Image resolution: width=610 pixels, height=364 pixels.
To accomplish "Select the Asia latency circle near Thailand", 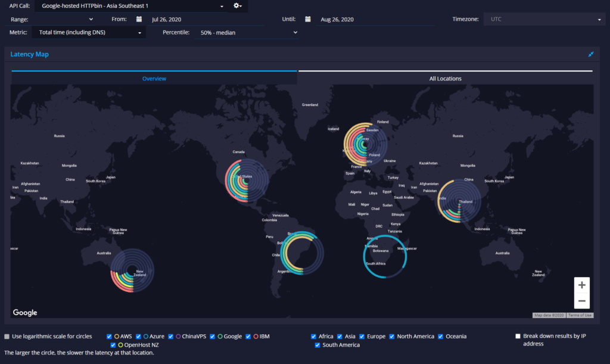I will pos(459,201).
